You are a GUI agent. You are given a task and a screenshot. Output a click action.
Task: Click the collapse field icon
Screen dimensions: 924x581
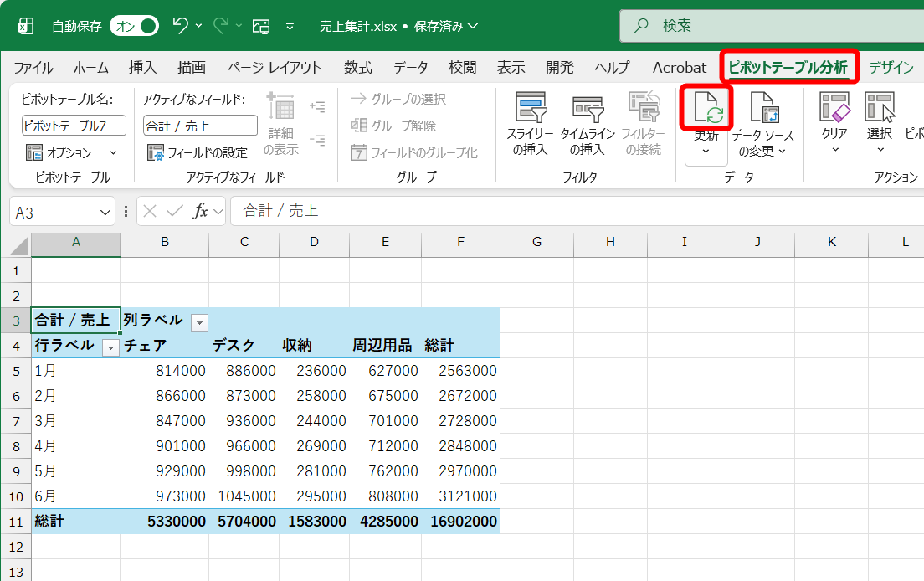tap(318, 141)
